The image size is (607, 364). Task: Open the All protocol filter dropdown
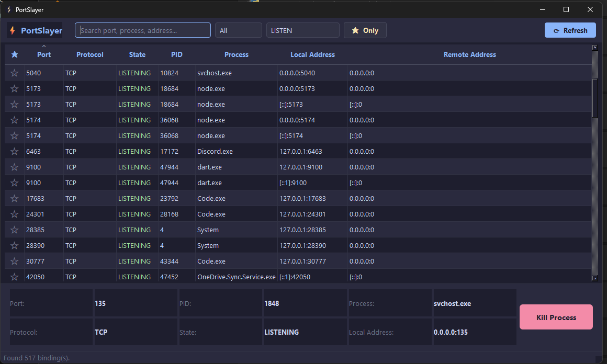239,30
